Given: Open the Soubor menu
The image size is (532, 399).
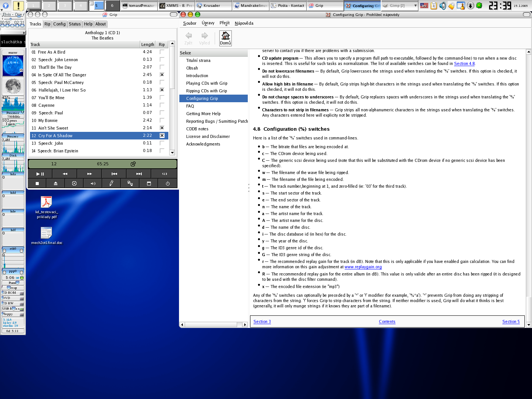Looking at the screenshot, I should pyautogui.click(x=190, y=23).
